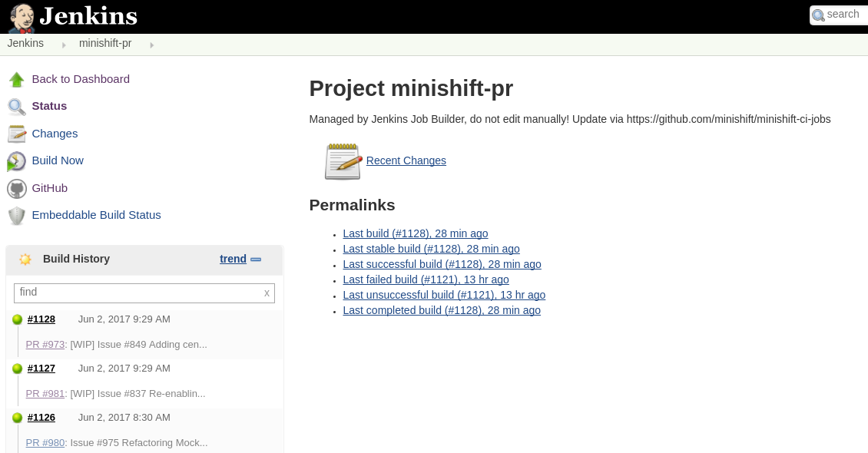Click the Embeddable Build Status shield icon
The height and width of the screenshot is (453, 868).
point(17,216)
